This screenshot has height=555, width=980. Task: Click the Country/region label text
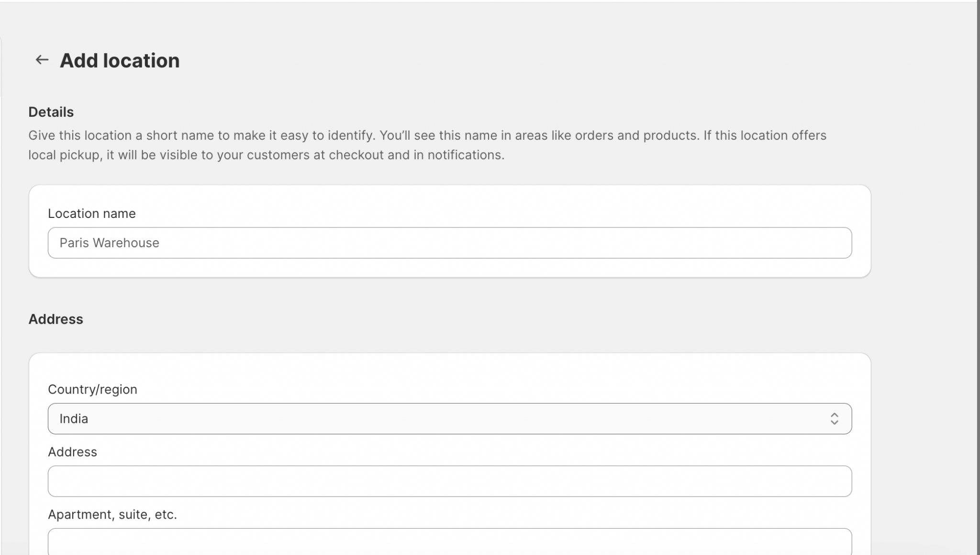coord(92,389)
